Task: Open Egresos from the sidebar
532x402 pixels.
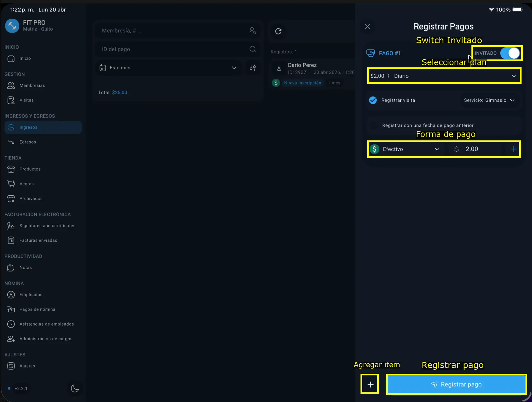Action: [28, 142]
